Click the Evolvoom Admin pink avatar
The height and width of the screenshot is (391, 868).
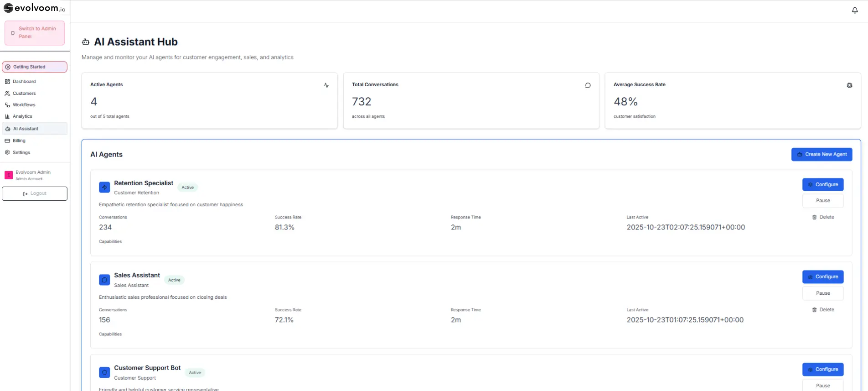(9, 175)
